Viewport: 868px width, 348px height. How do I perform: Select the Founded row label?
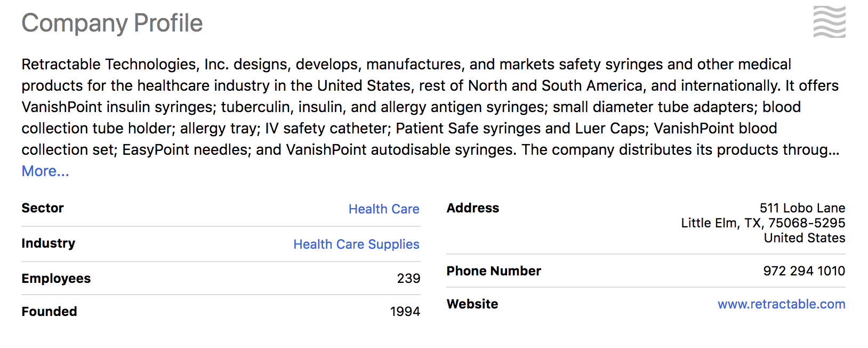(x=49, y=312)
